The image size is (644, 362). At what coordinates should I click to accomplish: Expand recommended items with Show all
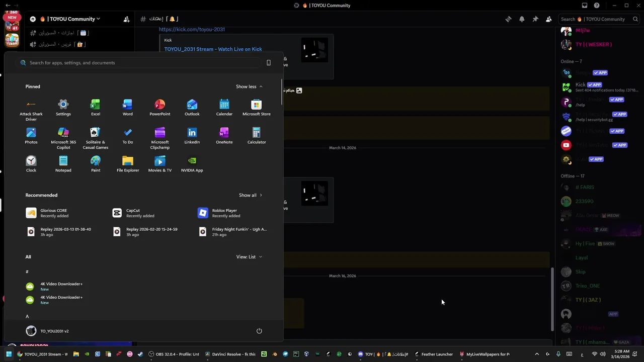(x=250, y=195)
